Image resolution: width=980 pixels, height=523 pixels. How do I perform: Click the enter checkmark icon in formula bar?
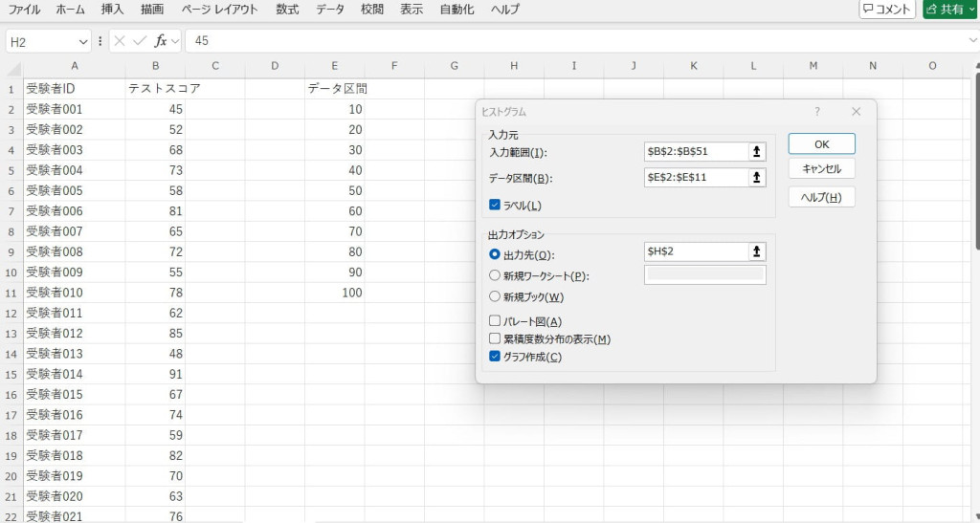coord(140,41)
